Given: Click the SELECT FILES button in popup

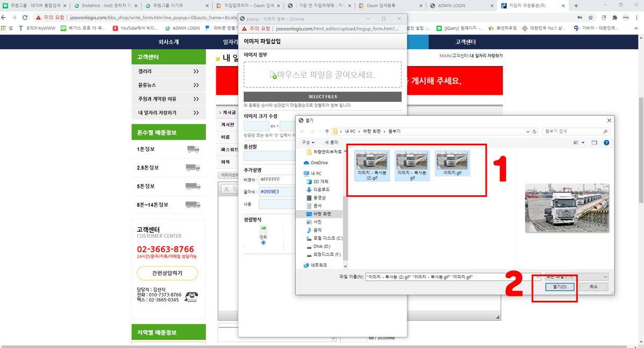Looking at the screenshot, I should (x=323, y=97).
